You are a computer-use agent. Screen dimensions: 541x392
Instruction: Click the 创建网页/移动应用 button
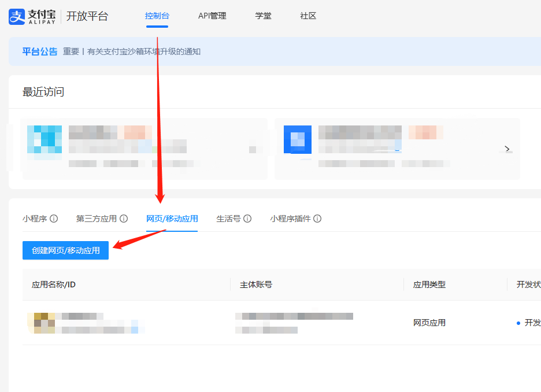tap(65, 250)
